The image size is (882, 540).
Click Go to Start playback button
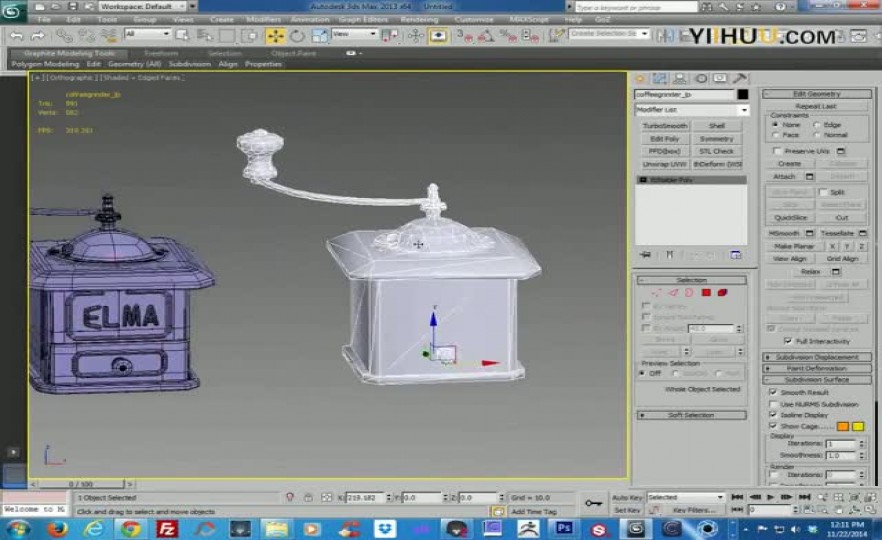pos(737,497)
